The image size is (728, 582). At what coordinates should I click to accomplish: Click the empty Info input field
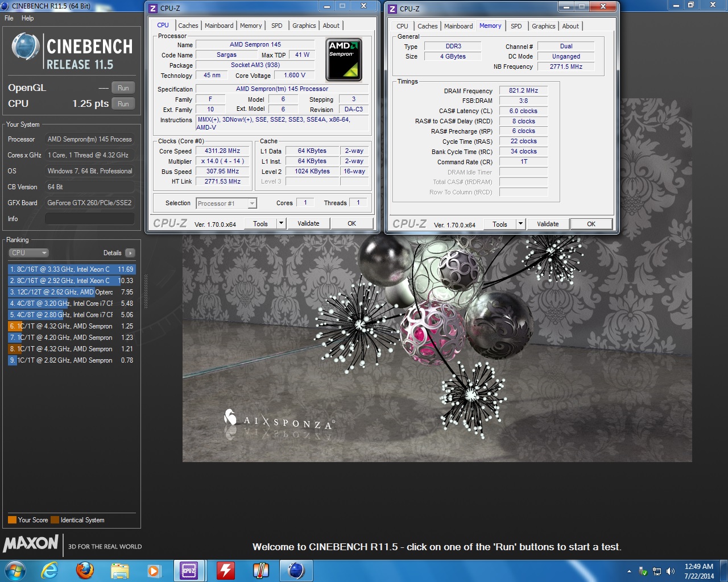click(90, 219)
